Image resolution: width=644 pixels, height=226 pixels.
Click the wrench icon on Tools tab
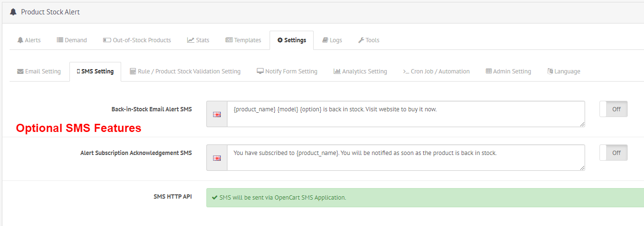pos(361,40)
